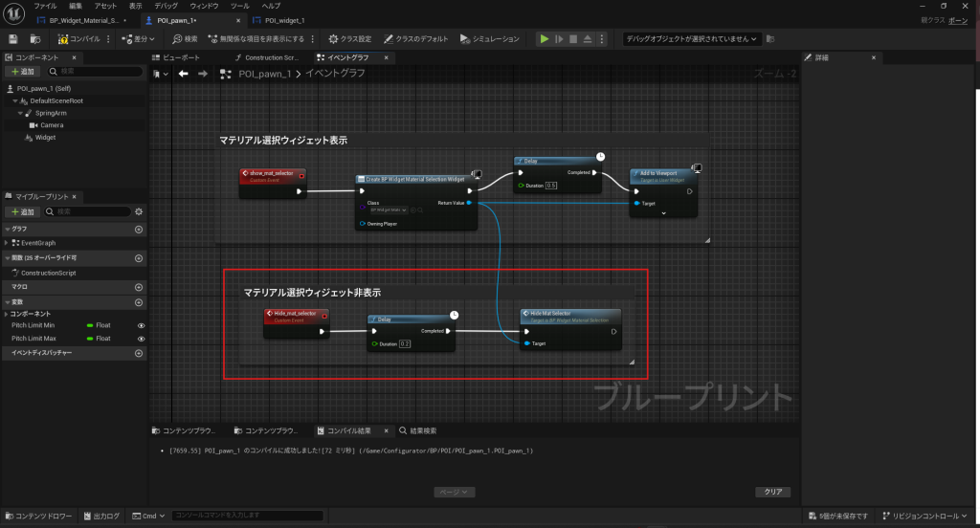
Task: Navigate back with graph left arrow
Action: click(x=183, y=74)
